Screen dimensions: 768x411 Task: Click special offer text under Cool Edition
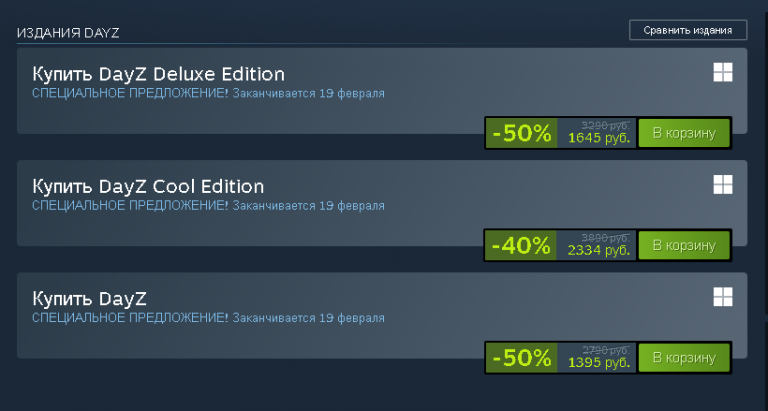point(208,205)
